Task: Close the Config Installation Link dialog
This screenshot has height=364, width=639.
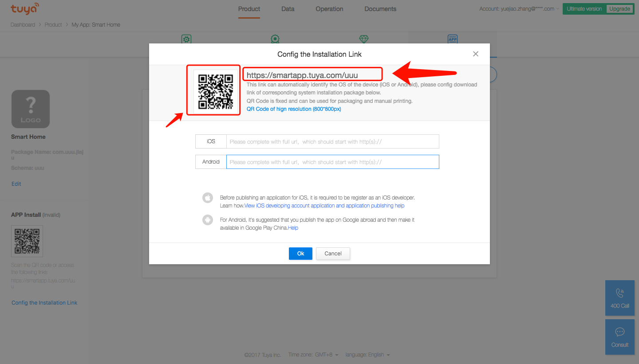Action: [x=476, y=54]
